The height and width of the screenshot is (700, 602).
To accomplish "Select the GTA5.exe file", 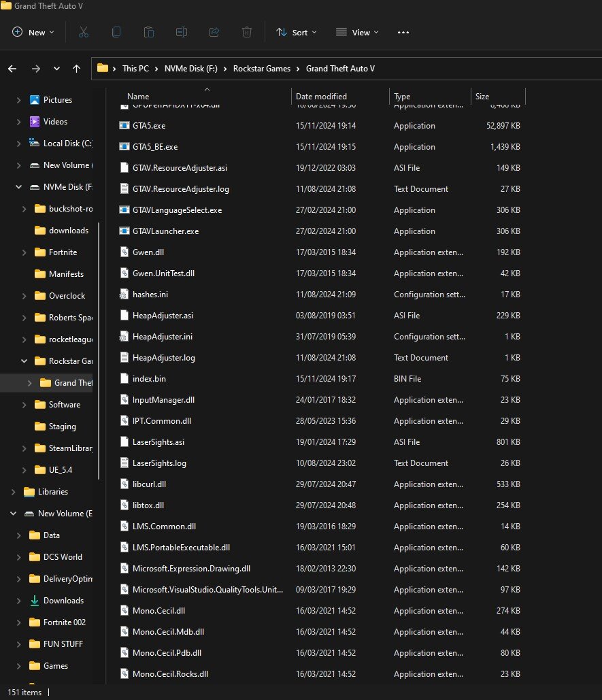I will click(150, 126).
